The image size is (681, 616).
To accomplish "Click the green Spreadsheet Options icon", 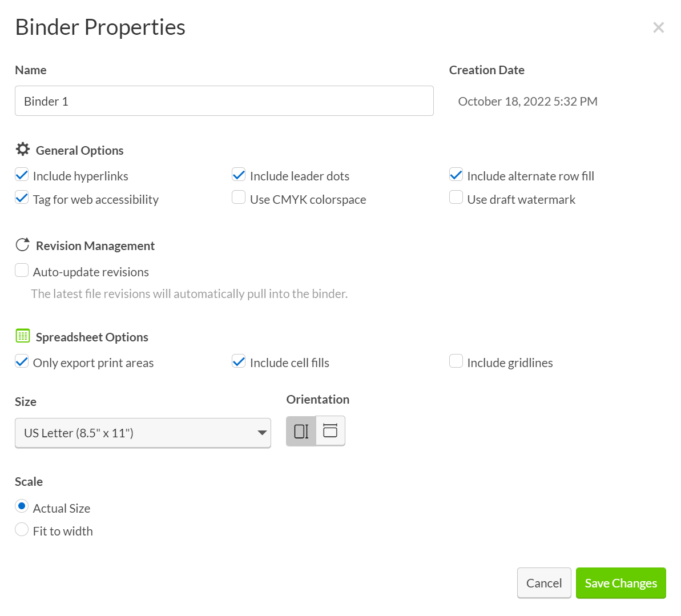I will [22, 336].
